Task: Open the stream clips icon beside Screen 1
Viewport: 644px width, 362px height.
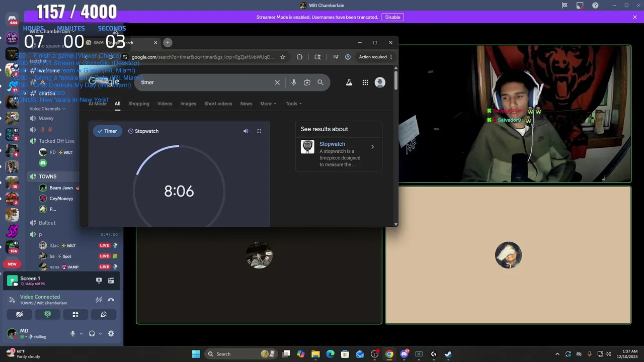Action: [111, 281]
